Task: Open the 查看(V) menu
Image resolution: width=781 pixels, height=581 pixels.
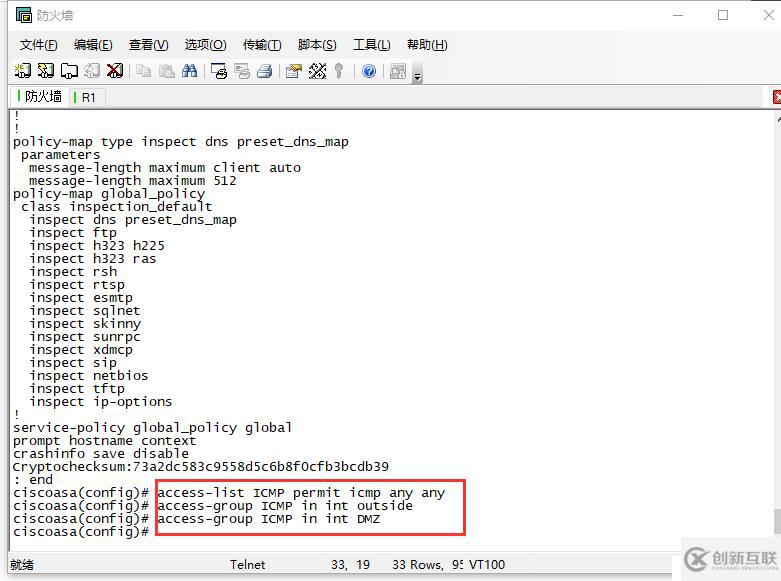Action: coord(148,45)
